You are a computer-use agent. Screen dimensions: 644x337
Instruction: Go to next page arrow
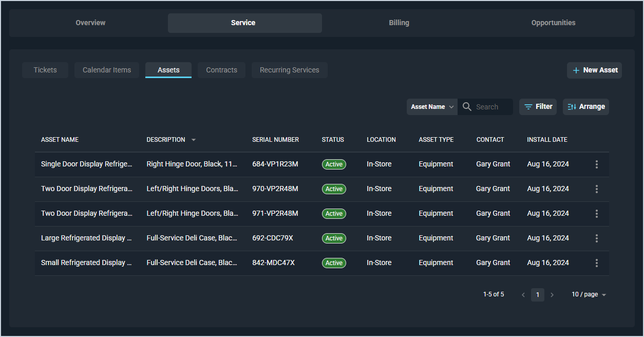552,295
